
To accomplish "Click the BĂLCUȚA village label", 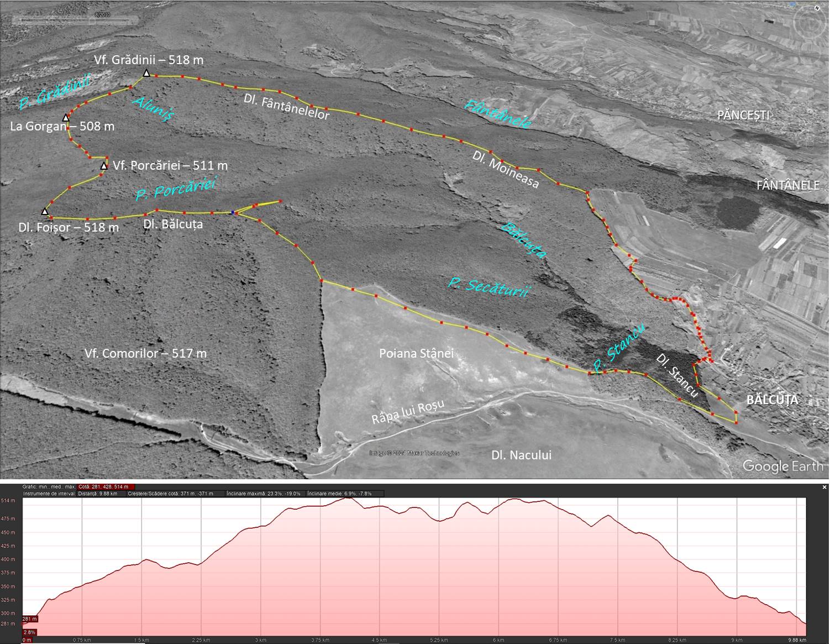I will point(771,400).
